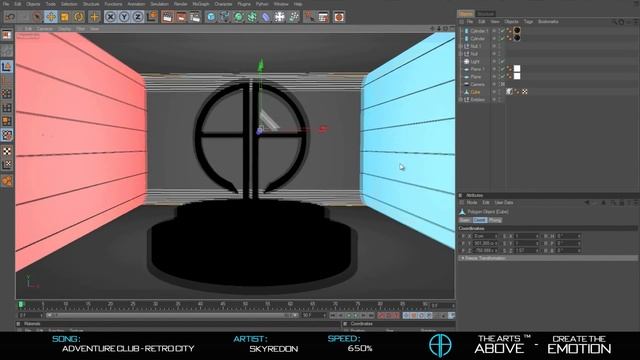Click the plus-shaped last tool icon
This screenshot has width=640, height=360.
(94, 17)
